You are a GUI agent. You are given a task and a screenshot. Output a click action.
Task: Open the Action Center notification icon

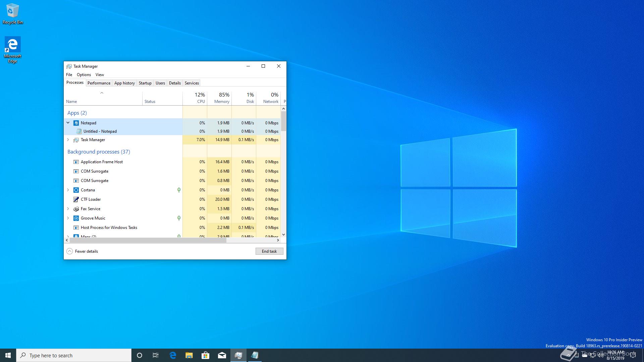point(633,355)
